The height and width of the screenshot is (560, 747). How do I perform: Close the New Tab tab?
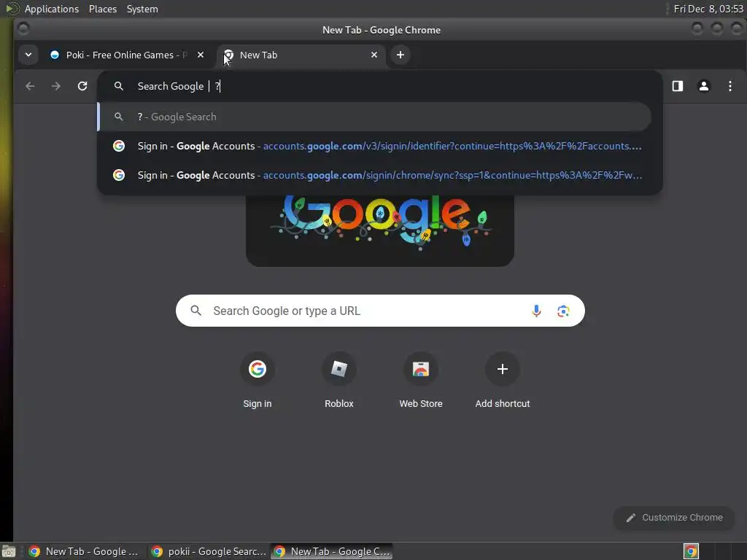374,55
